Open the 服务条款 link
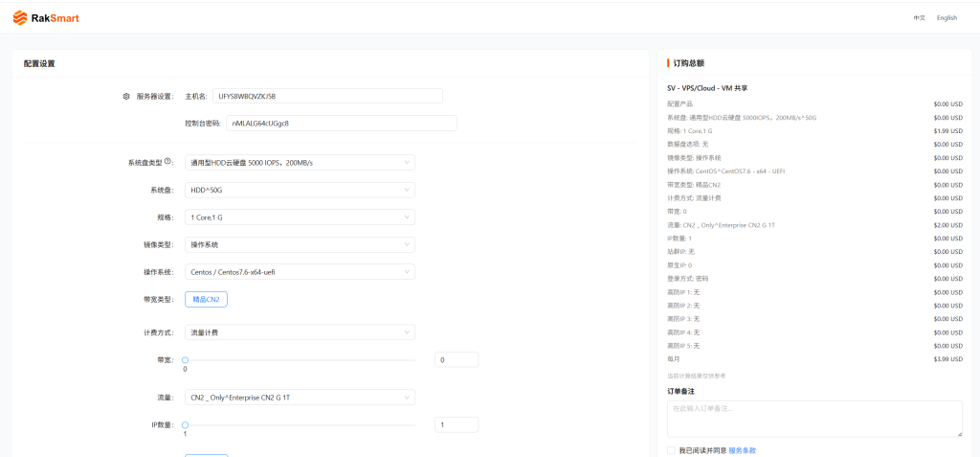Viewport: 980px width, 457px height. tap(743, 450)
